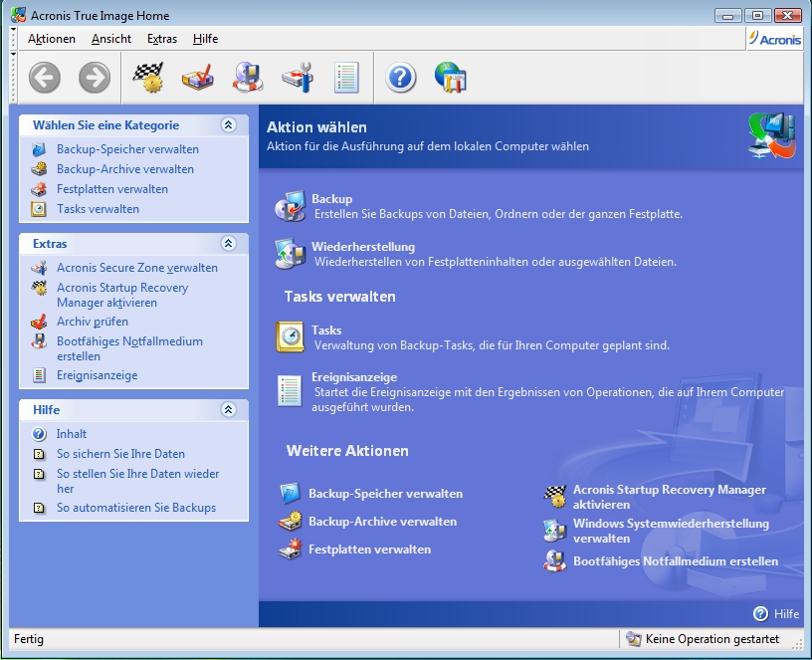Collapse the Extras sidebar panel
Image resolution: width=812 pixels, height=660 pixels.
(x=229, y=244)
